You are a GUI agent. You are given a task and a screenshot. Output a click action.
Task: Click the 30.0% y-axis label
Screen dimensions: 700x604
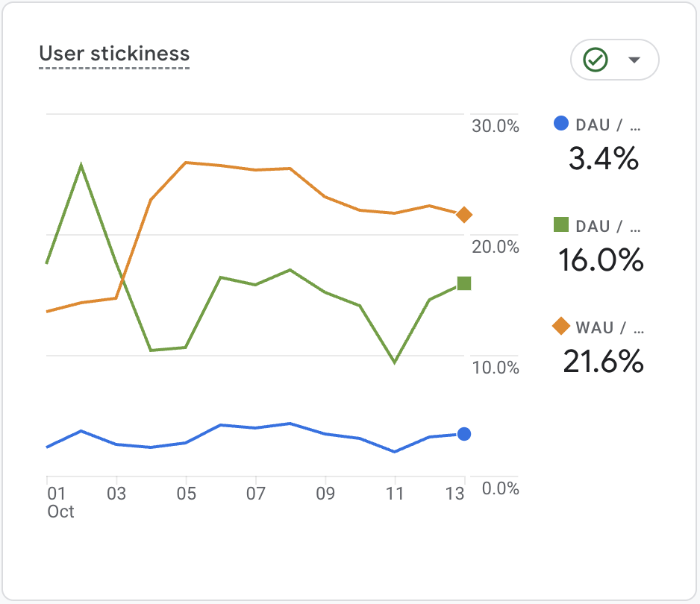coord(495,126)
